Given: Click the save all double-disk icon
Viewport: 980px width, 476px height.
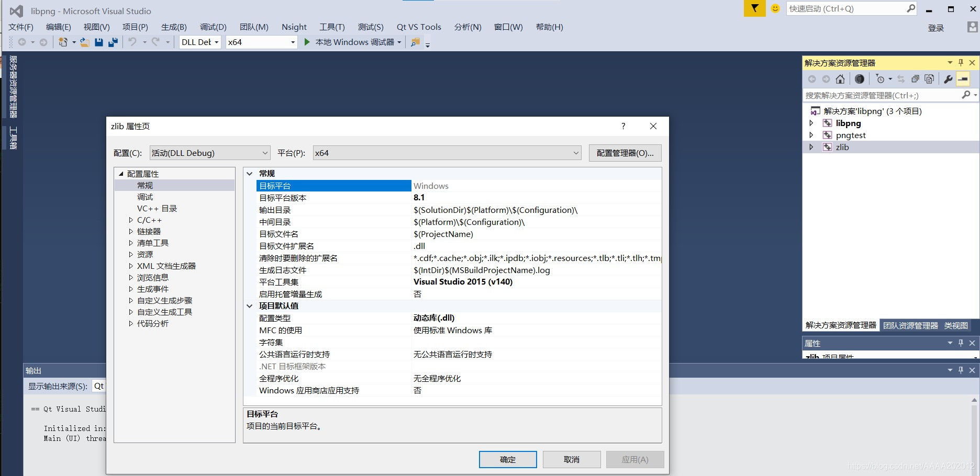Looking at the screenshot, I should tap(113, 42).
